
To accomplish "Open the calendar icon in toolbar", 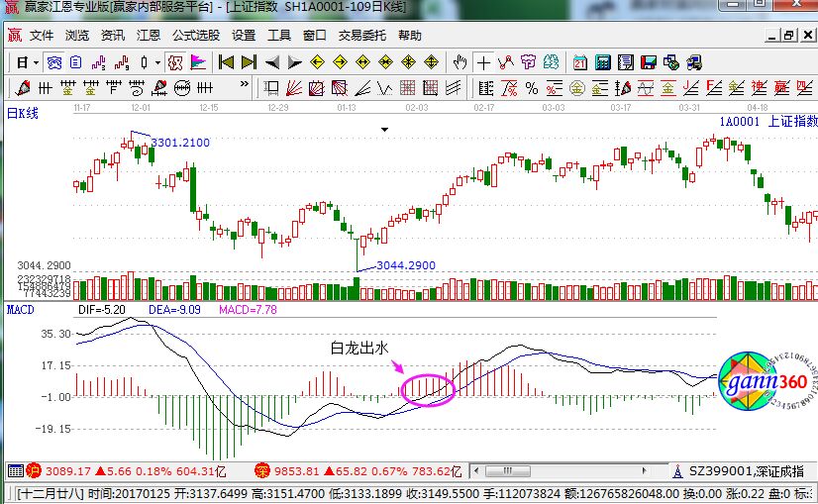I will (x=579, y=62).
